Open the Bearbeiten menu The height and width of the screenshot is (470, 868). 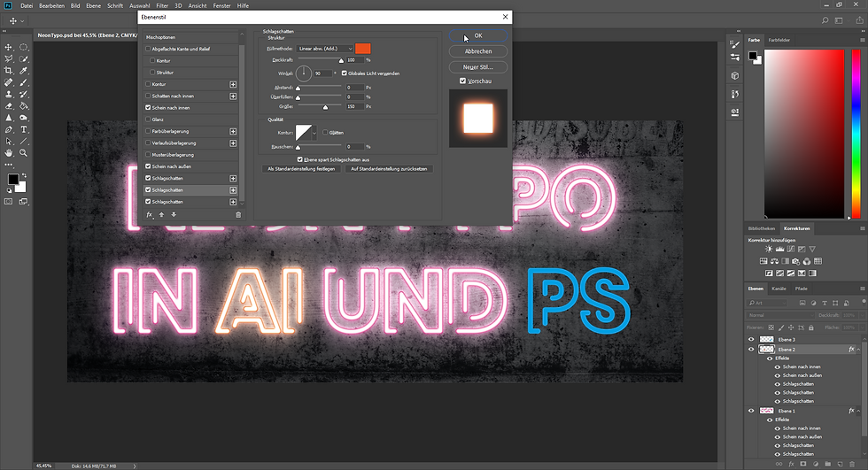pyautogui.click(x=51, y=5)
